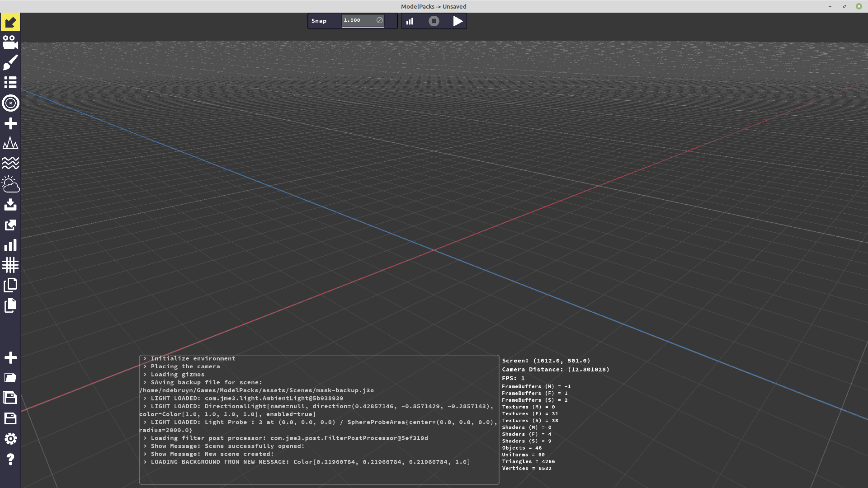Click the Shaders (S) = 9 statistic

click(x=527, y=441)
